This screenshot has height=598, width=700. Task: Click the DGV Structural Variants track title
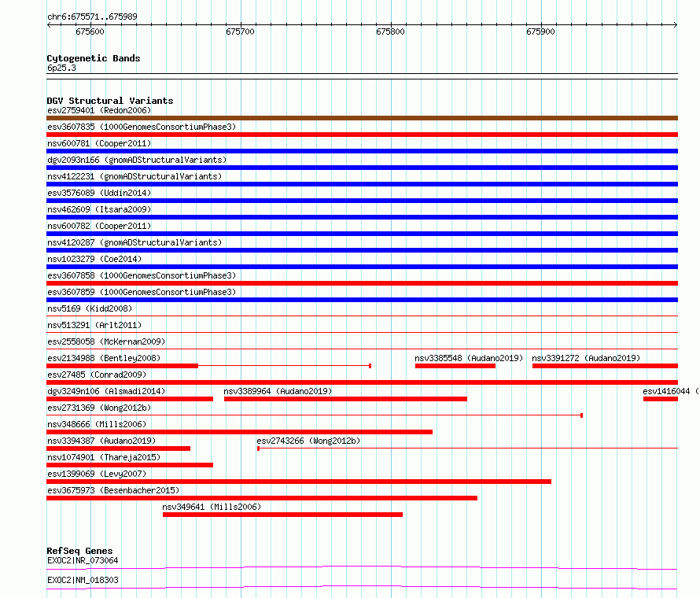click(x=110, y=101)
